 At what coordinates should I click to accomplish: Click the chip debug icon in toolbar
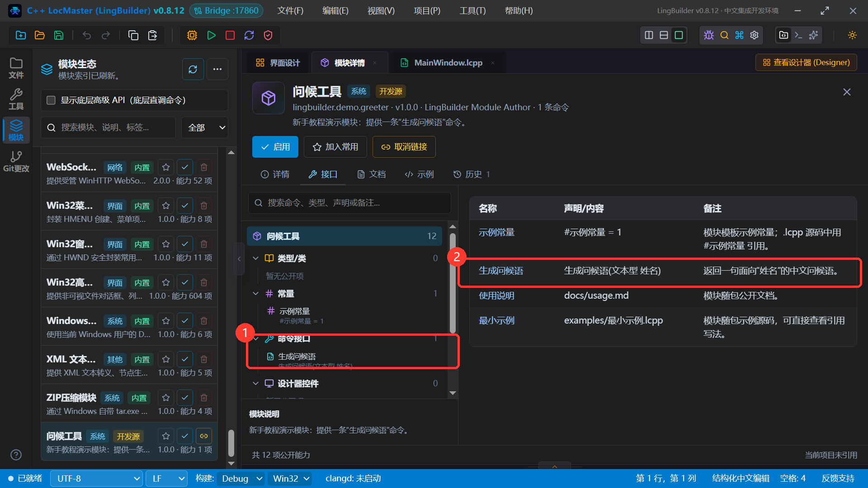192,35
